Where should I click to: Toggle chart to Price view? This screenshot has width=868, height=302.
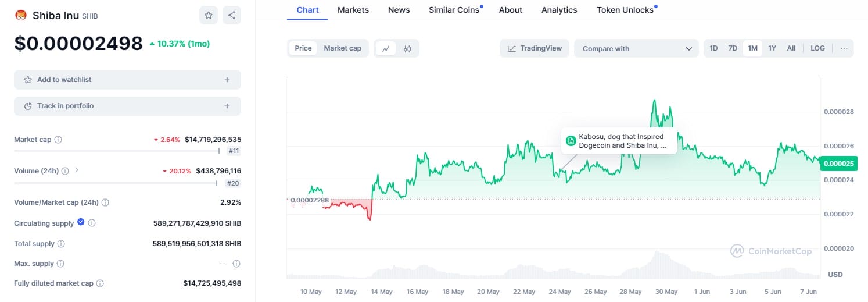(x=303, y=48)
